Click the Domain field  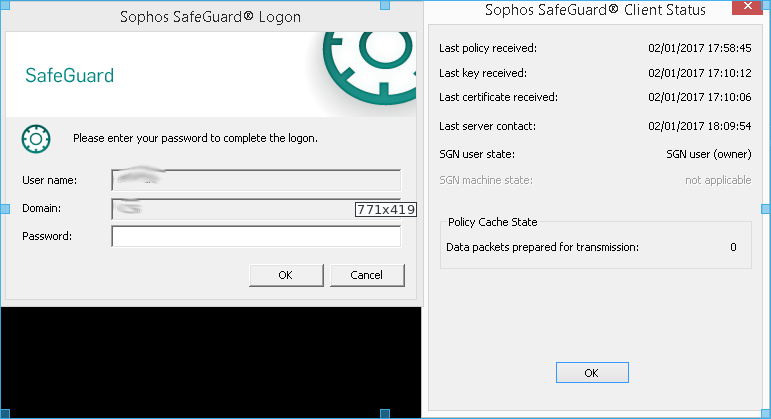(256, 209)
